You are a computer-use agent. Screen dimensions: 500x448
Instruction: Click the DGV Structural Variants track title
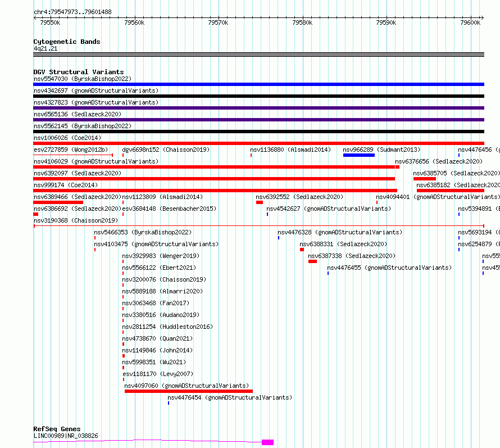tap(79, 72)
